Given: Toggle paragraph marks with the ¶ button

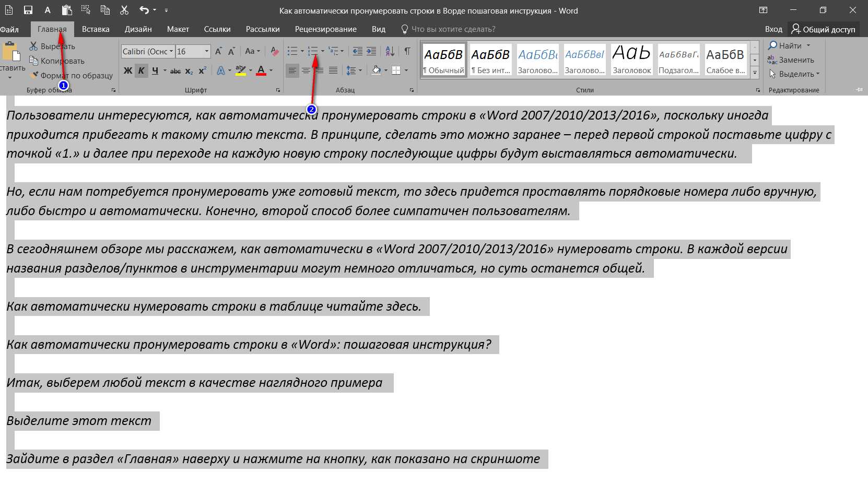Looking at the screenshot, I should pyautogui.click(x=407, y=51).
